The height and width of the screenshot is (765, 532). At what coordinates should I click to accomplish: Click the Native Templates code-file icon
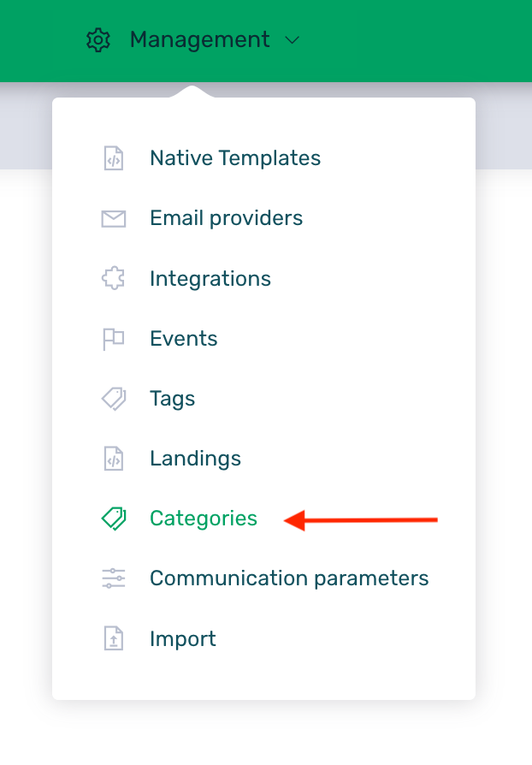114,158
